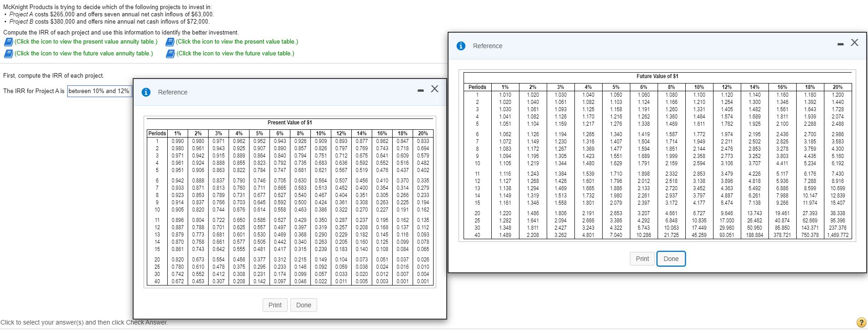
Task: Click value 1.010 in Future Value table
Action: pyautogui.click(x=505, y=95)
